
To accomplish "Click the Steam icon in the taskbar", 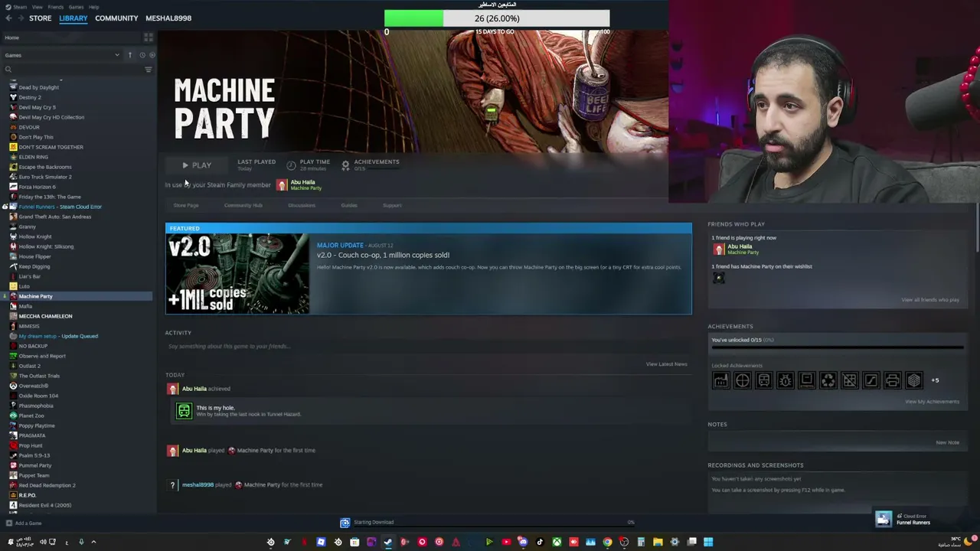I will tap(388, 542).
